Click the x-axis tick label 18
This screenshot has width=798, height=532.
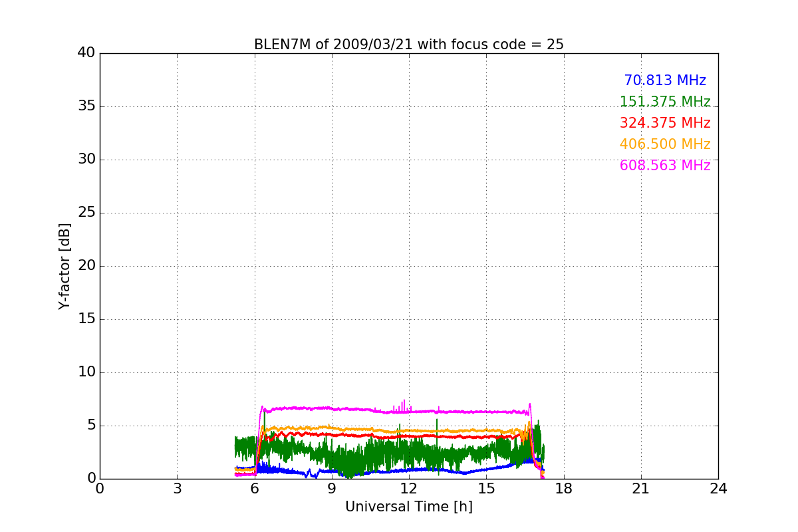tap(564, 489)
